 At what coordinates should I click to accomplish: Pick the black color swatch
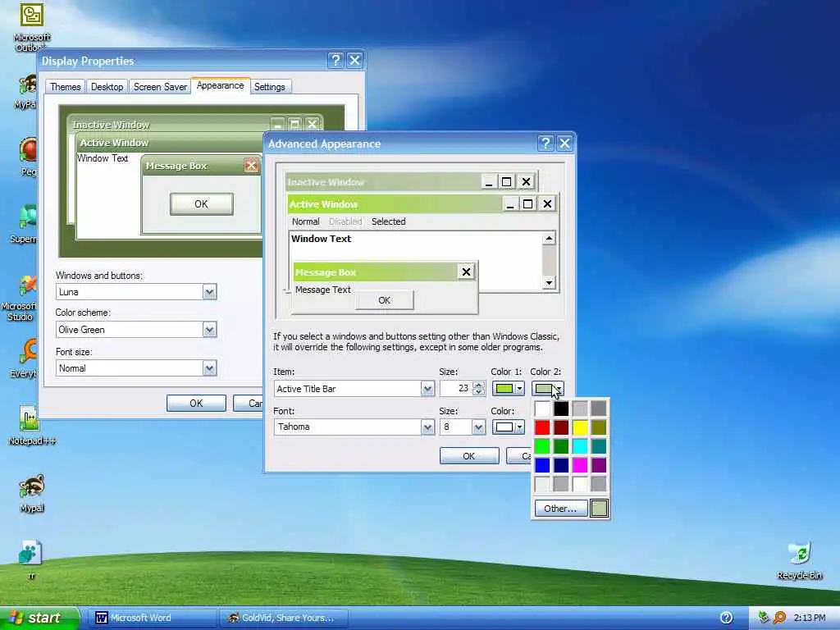[x=561, y=409]
